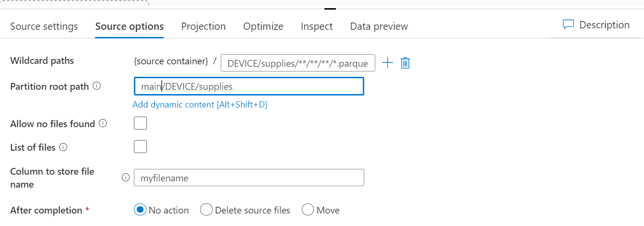Check the List of files checkbox
The image size is (644, 226).
(140, 147)
